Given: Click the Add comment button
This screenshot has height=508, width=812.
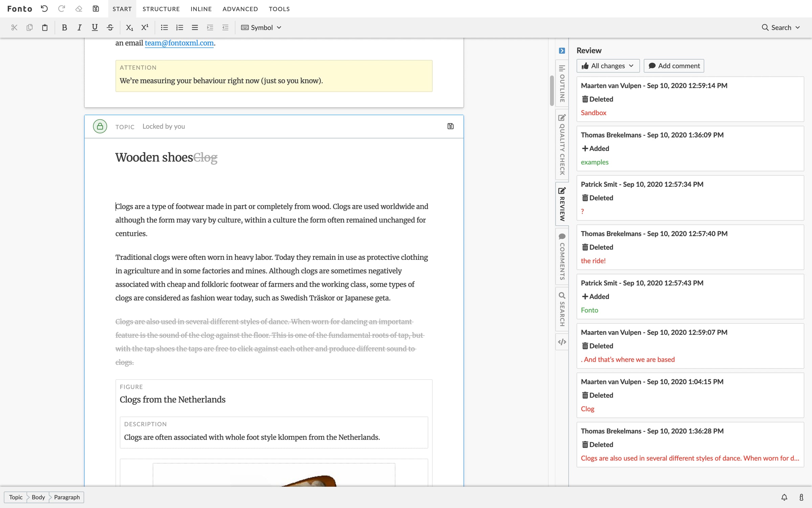Looking at the screenshot, I should [x=674, y=66].
